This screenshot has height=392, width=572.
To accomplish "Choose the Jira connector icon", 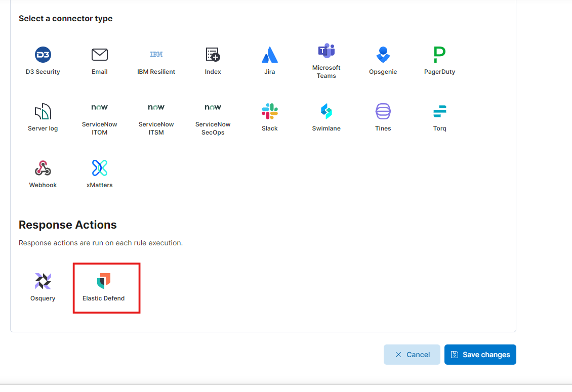I will click(270, 55).
